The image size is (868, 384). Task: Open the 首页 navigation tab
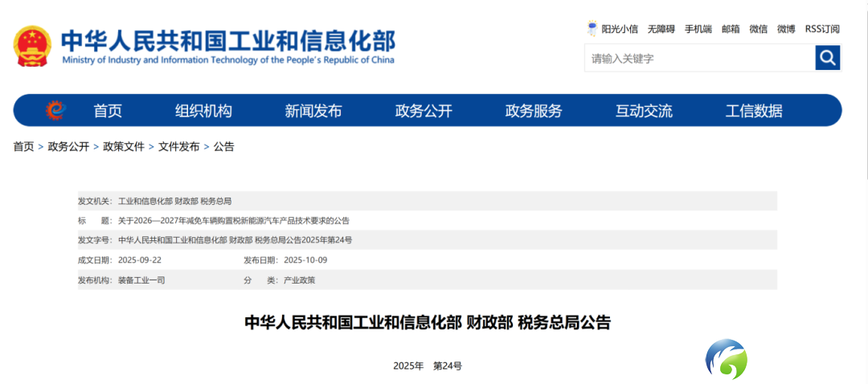108,111
